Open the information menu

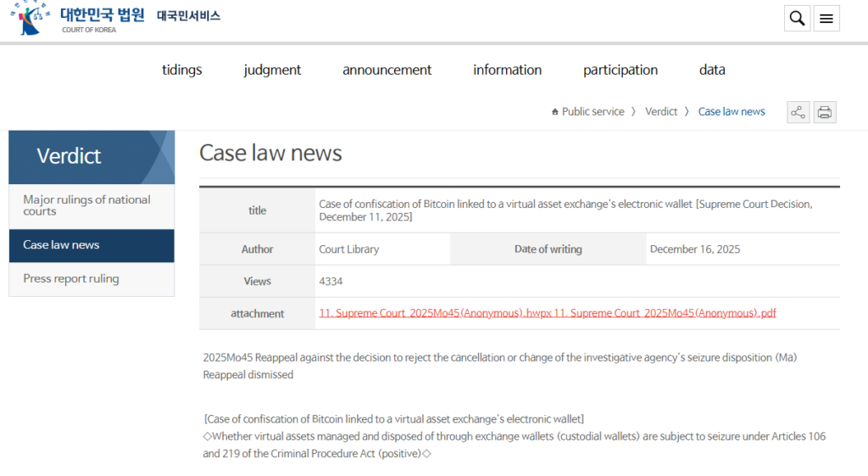(x=507, y=70)
